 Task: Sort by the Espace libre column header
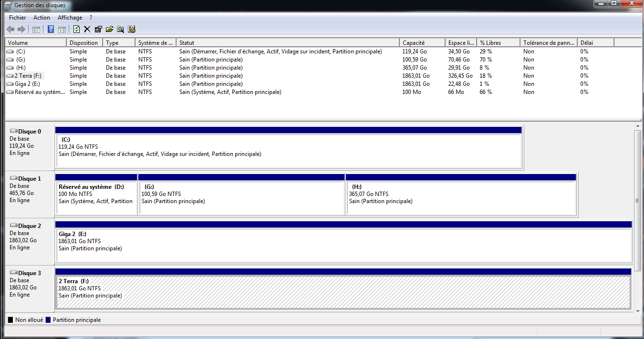pos(461,43)
